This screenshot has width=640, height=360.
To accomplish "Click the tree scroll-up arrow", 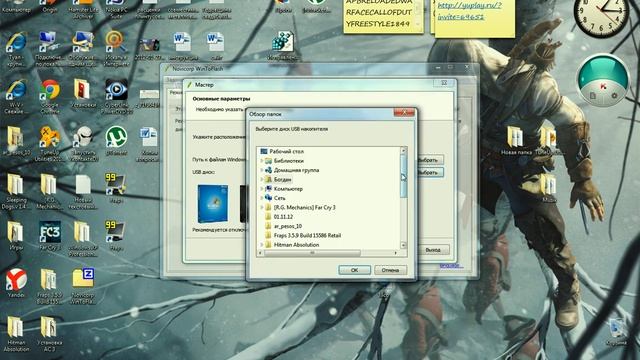I will point(404,150).
